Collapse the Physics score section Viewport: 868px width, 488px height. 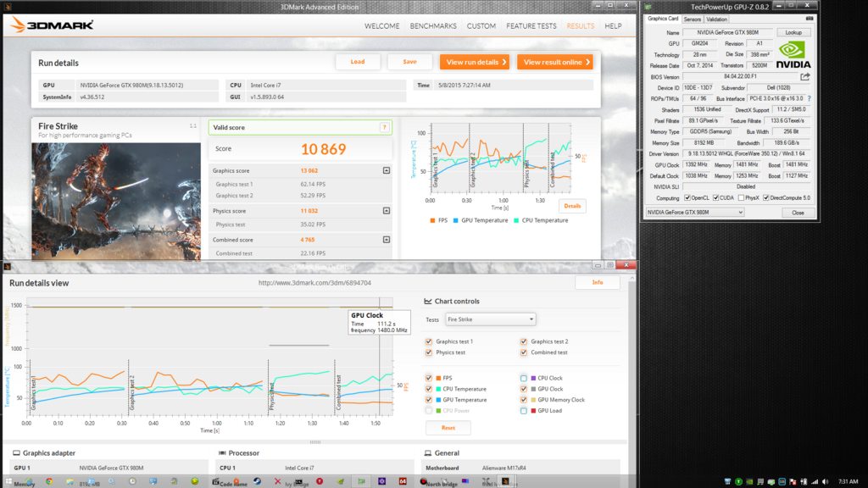tap(387, 211)
